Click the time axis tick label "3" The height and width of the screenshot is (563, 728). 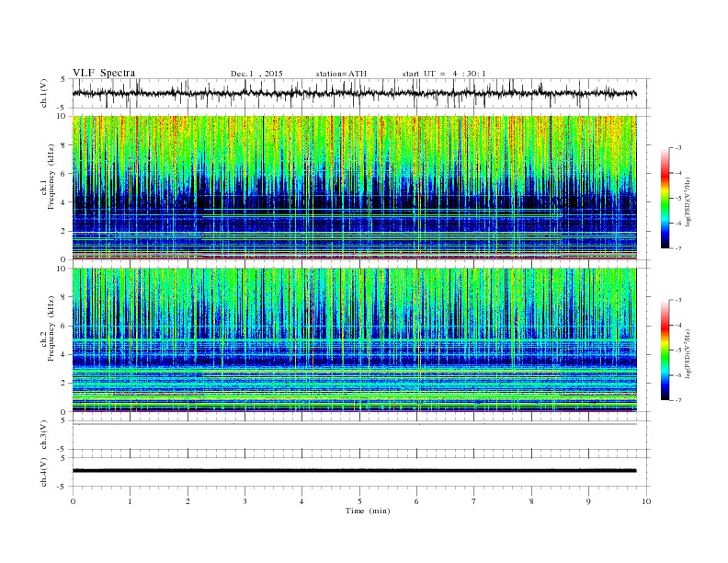click(245, 501)
